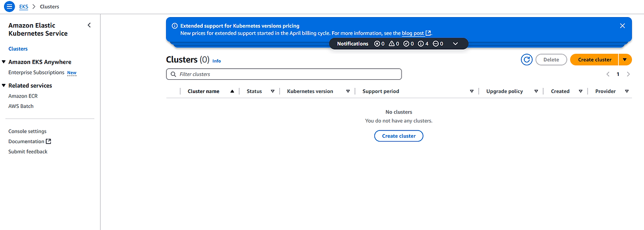Dismiss the extended support pricing banner

(x=622, y=26)
